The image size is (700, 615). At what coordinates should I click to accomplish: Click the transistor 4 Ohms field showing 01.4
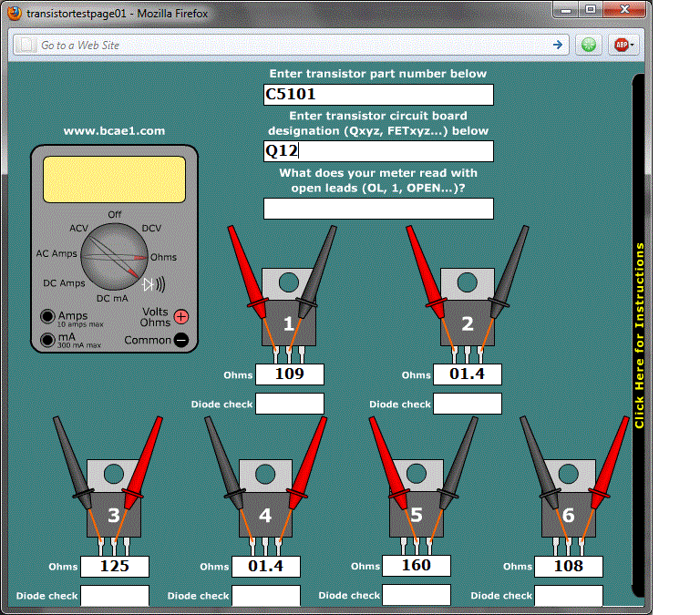tap(266, 567)
